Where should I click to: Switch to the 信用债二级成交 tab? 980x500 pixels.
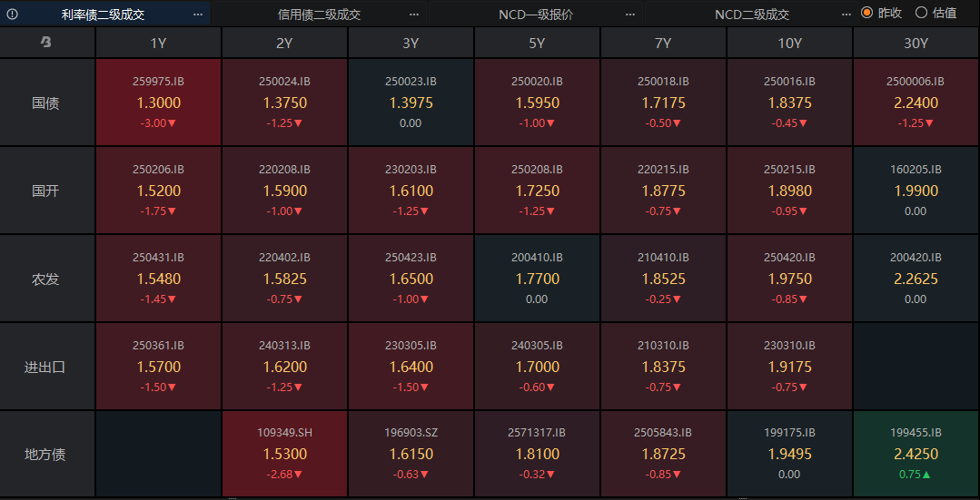tap(319, 14)
